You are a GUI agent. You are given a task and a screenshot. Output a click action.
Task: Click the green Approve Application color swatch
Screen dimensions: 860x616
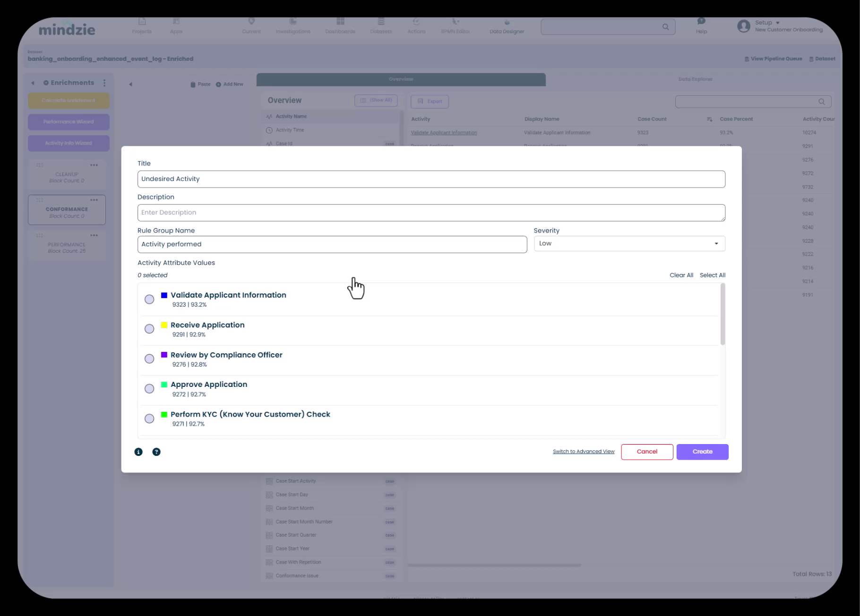click(x=164, y=385)
